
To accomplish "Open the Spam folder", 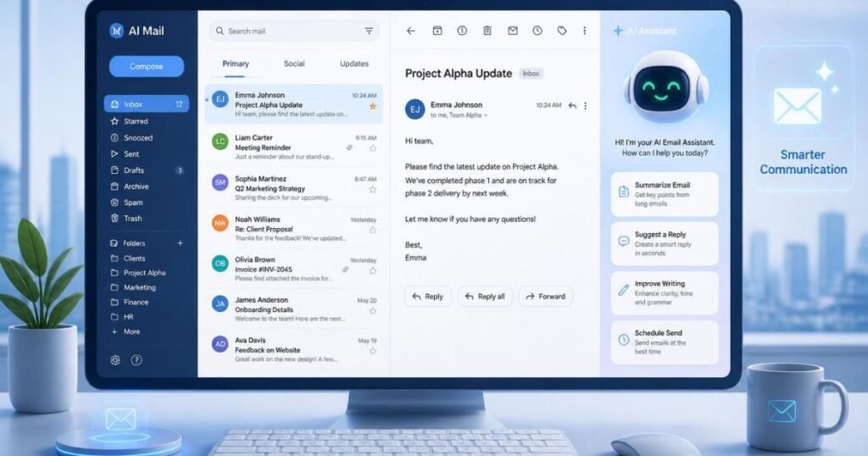I will point(127,203).
